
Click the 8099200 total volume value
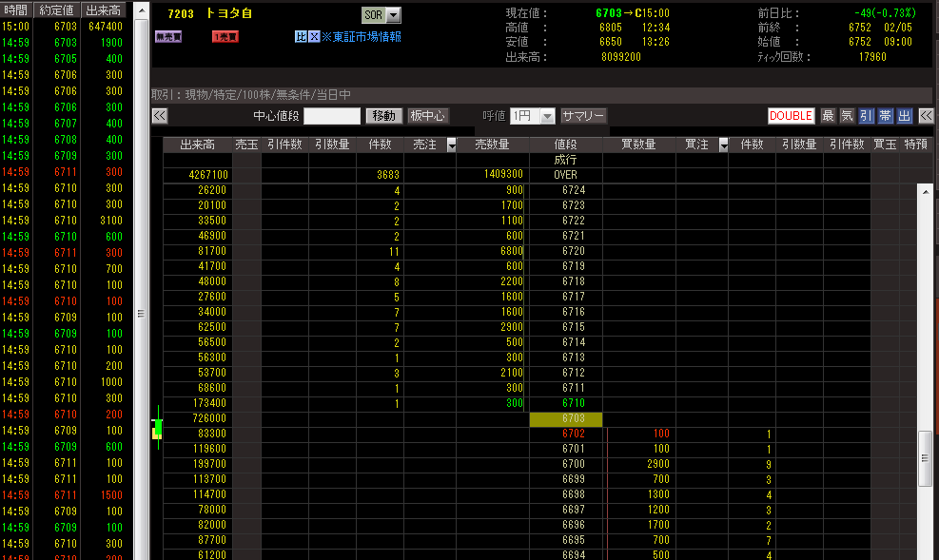pyautogui.click(x=621, y=57)
